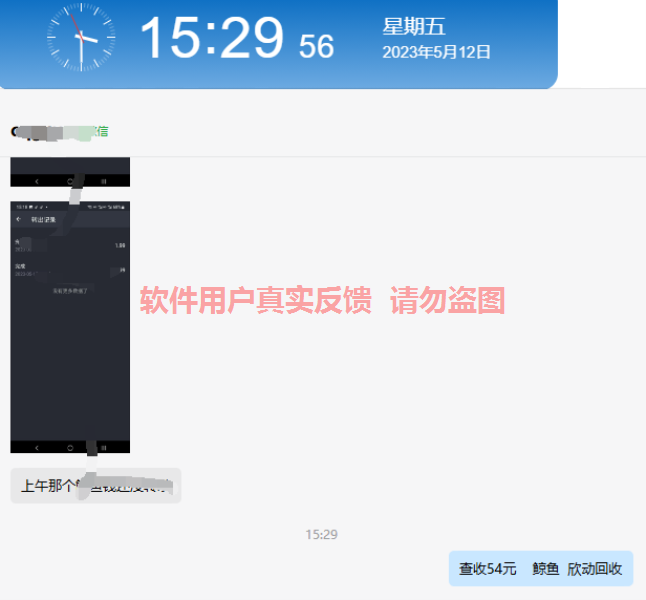Tap home circle in the upper cropped screenshot
The image size is (646, 600).
pos(70,181)
